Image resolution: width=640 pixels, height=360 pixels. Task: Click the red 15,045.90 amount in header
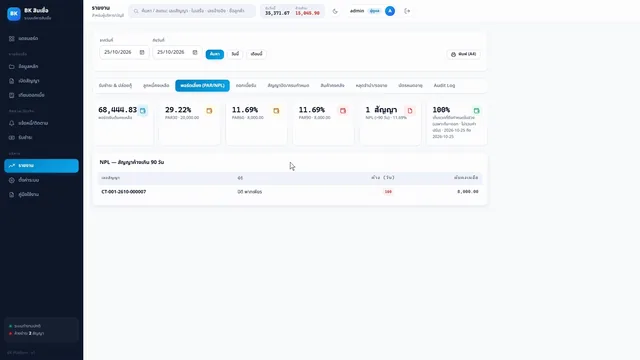[x=307, y=13]
